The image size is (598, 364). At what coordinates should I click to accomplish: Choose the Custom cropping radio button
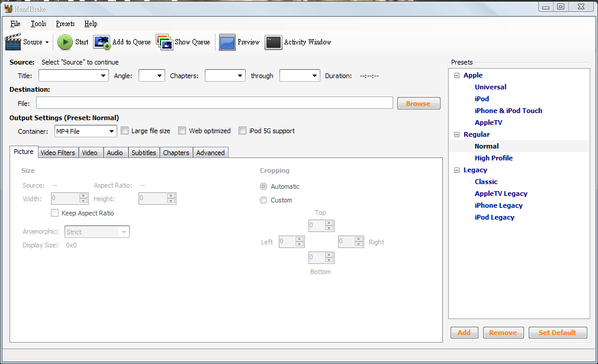(x=263, y=200)
